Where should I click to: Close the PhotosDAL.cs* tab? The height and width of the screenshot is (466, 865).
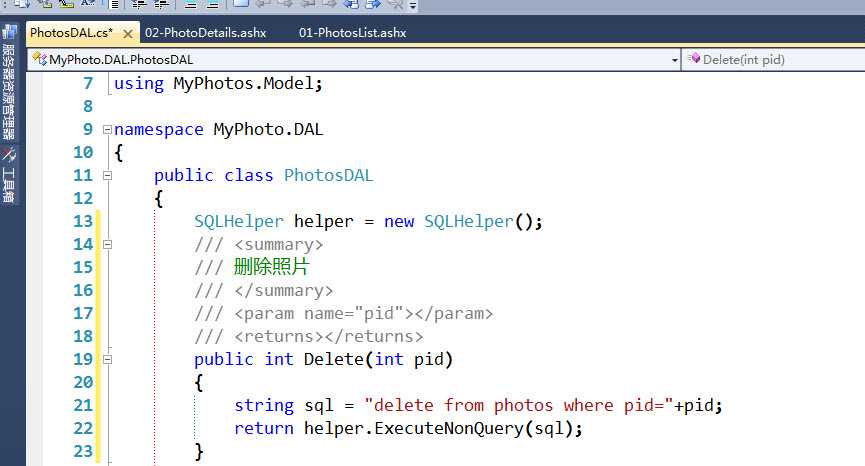pos(128,34)
